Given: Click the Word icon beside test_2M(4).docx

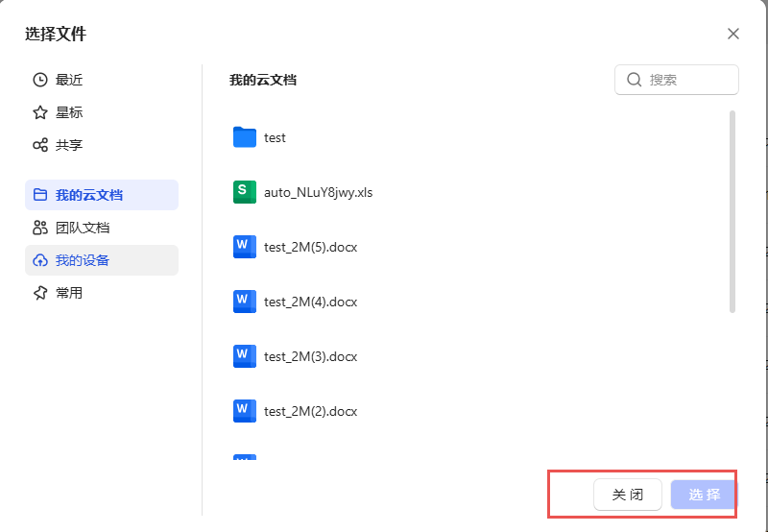Looking at the screenshot, I should [x=245, y=302].
